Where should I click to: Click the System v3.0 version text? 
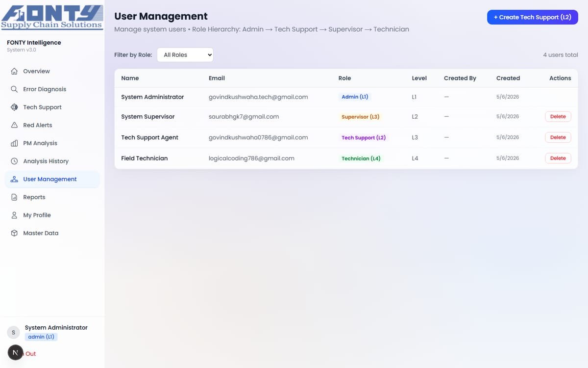tap(22, 50)
